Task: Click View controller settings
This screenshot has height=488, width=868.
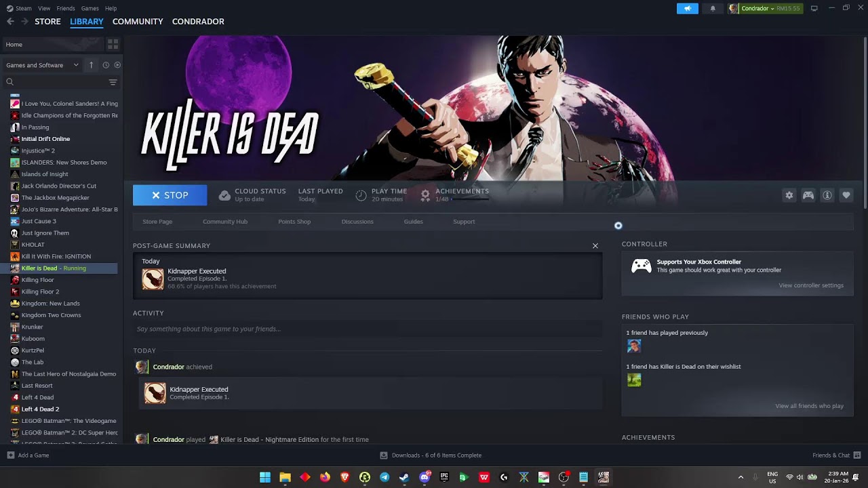Action: tap(811, 285)
